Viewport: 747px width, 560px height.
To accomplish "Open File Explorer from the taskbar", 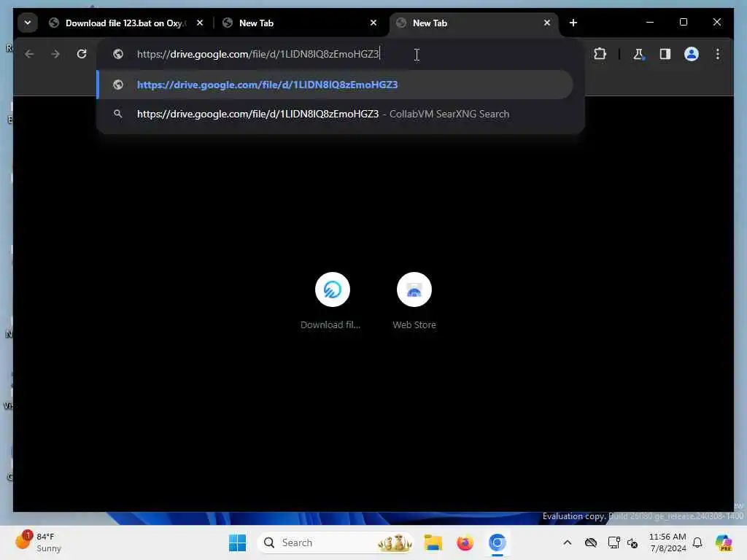I will click(433, 542).
